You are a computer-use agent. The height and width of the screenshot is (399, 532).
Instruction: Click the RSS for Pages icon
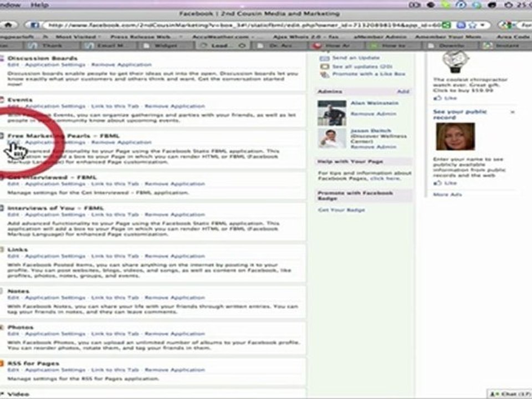coord(2,364)
